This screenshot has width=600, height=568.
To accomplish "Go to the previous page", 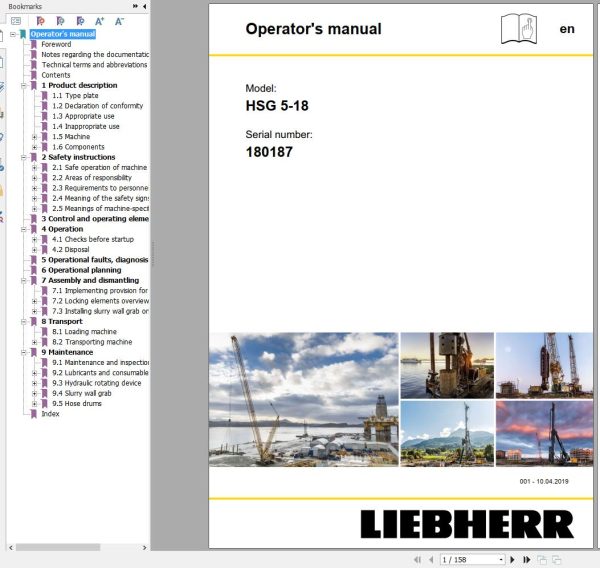I will pos(432,560).
